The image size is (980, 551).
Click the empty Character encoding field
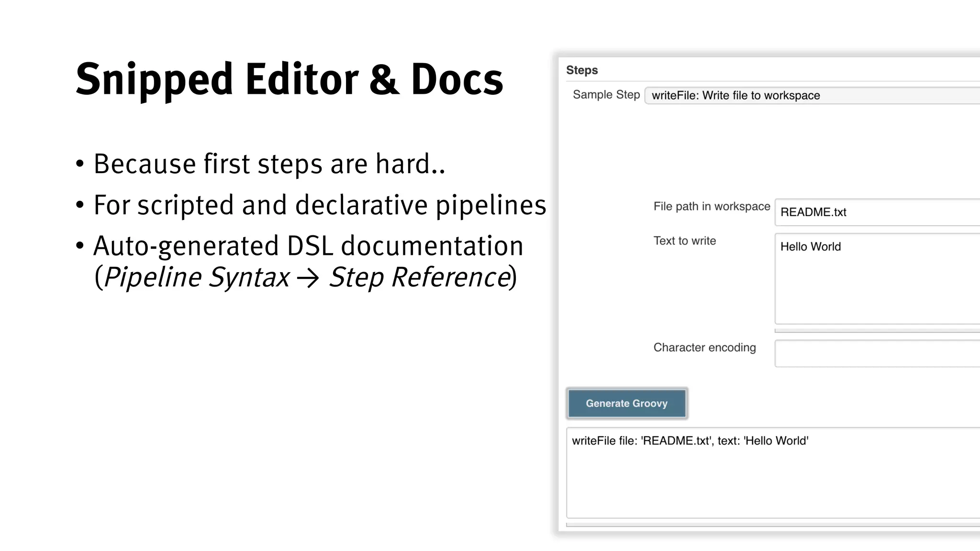pos(878,353)
